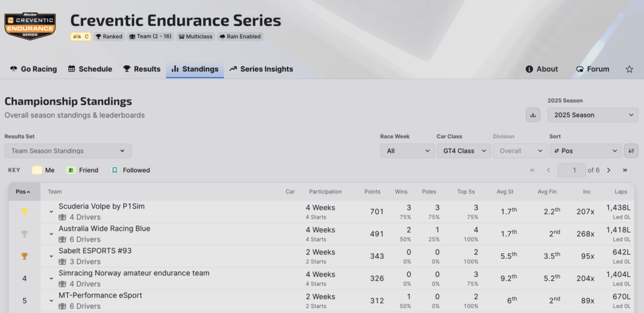This screenshot has width=644, height=313.
Task: Go to the next standings page
Action: (611, 170)
